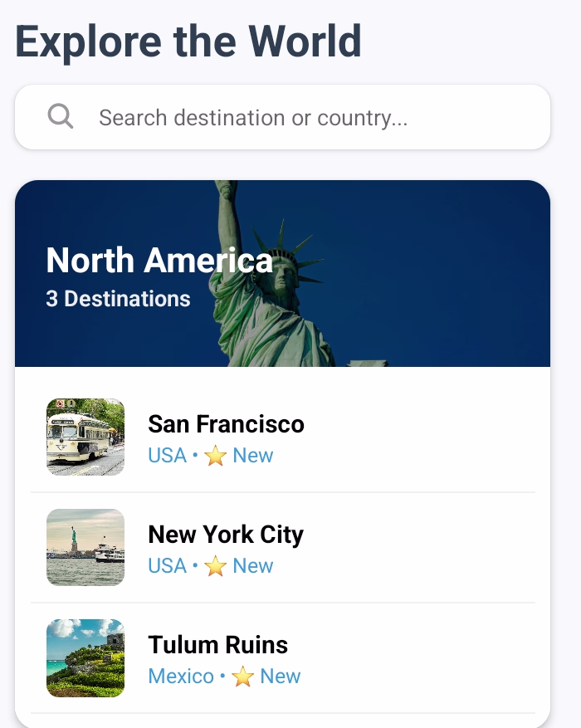
Task: Select the 'New' badge on Tulum Ruins
Action: pyautogui.click(x=280, y=676)
